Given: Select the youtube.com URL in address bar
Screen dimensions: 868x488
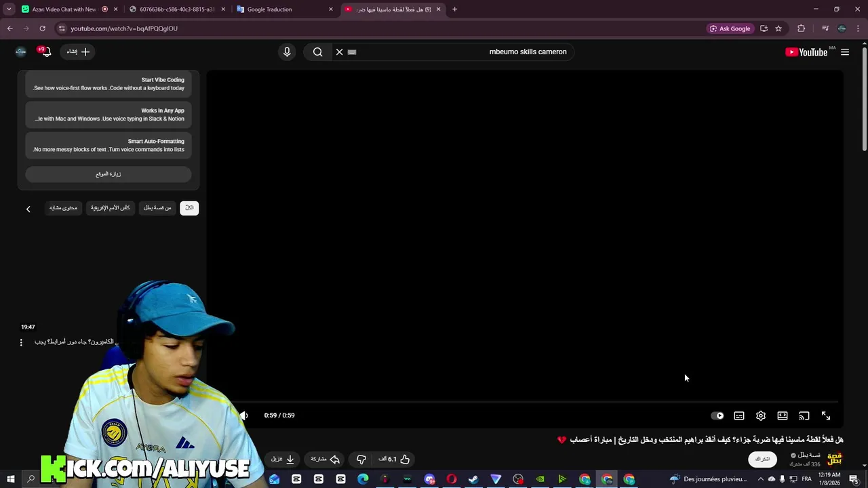Looking at the screenshot, I should 124,28.
